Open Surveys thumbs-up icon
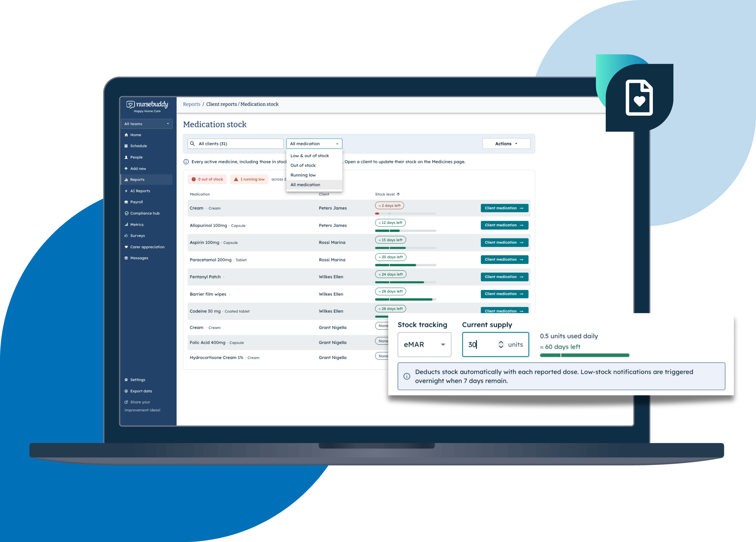 pos(126,235)
